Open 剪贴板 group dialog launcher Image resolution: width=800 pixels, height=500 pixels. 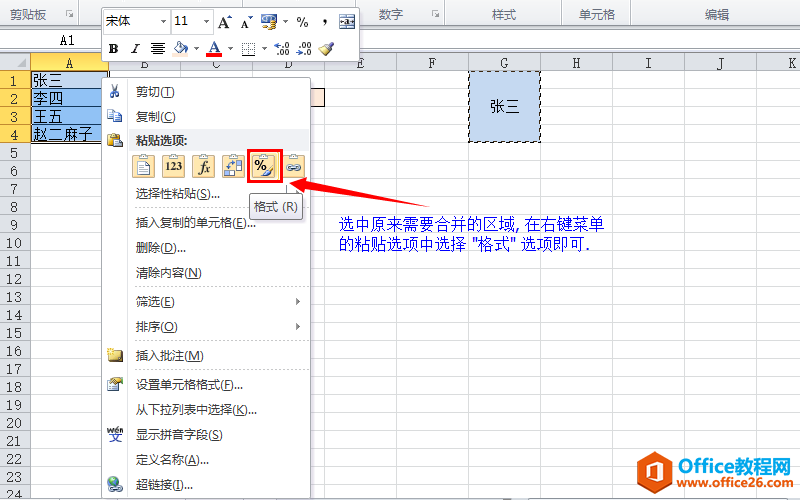coord(69,14)
